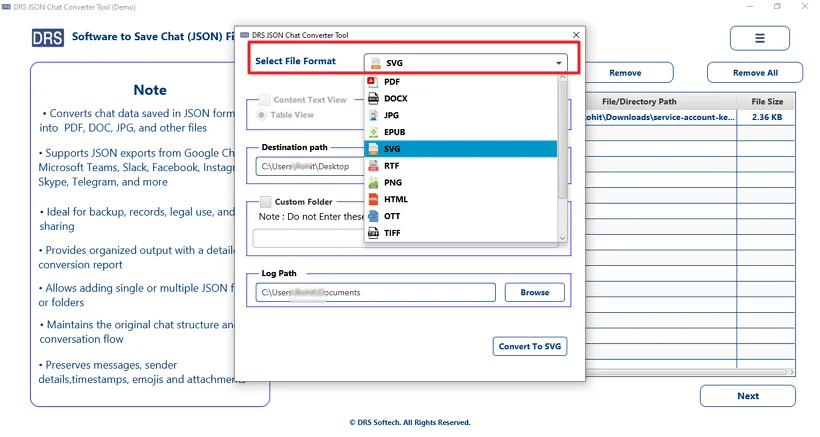Viewport: 820px width, 437px height.
Task: Choose OTT from the format list
Action: (x=460, y=216)
